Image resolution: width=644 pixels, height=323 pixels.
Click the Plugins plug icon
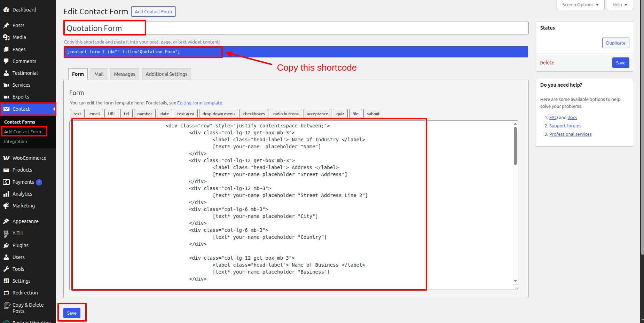tap(6, 245)
